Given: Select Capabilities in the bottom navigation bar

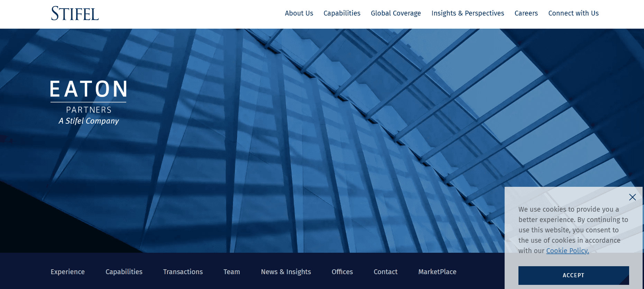Looking at the screenshot, I should [x=124, y=272].
